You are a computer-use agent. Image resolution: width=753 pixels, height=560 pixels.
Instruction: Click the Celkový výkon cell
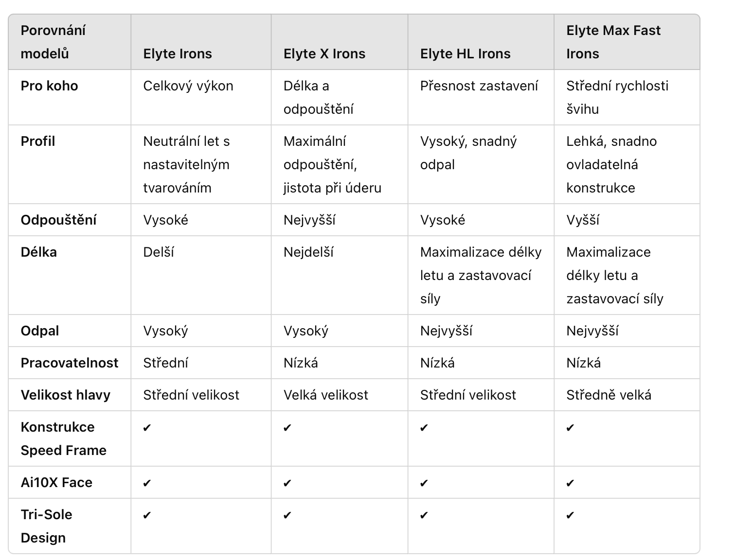188,86
